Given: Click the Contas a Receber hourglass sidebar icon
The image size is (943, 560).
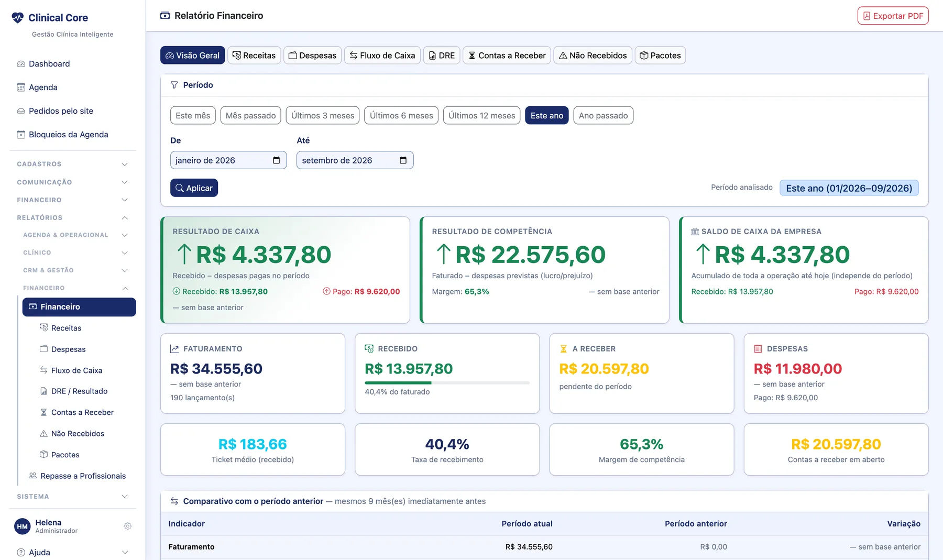Looking at the screenshot, I should coord(44,412).
